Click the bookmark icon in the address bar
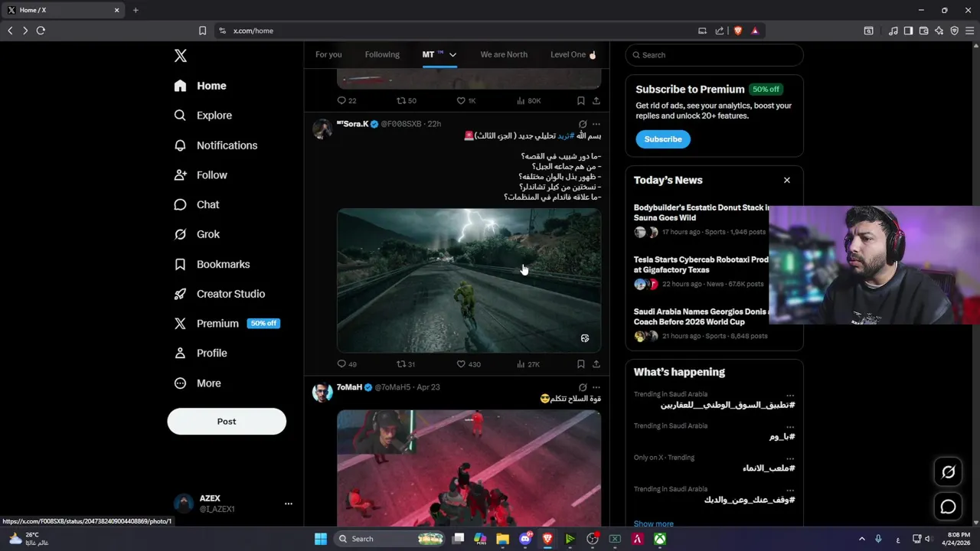The width and height of the screenshot is (980, 551). 202,31
